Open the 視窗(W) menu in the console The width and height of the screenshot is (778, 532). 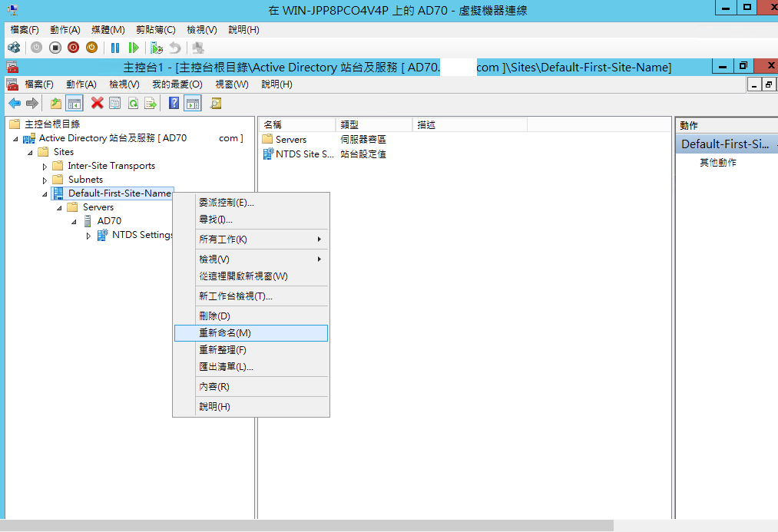pyautogui.click(x=232, y=84)
